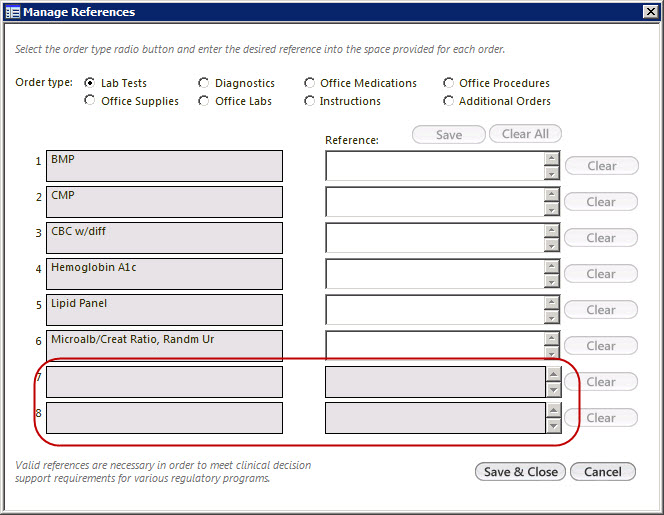The image size is (664, 515).
Task: Select the Office Supplies order type
Action: [89, 100]
